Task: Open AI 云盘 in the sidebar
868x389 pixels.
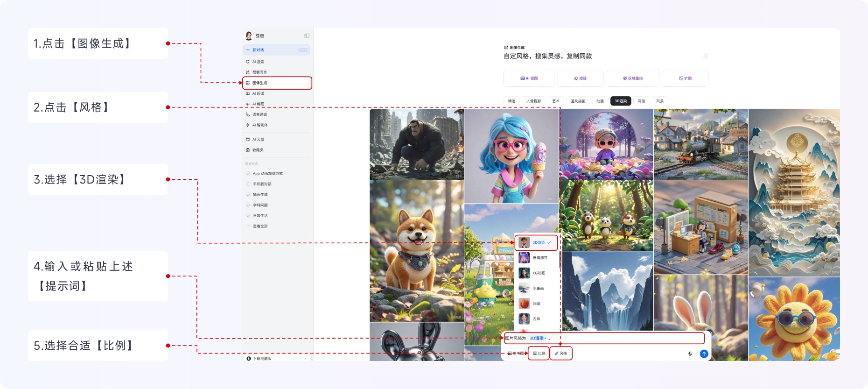Action: 258,139
